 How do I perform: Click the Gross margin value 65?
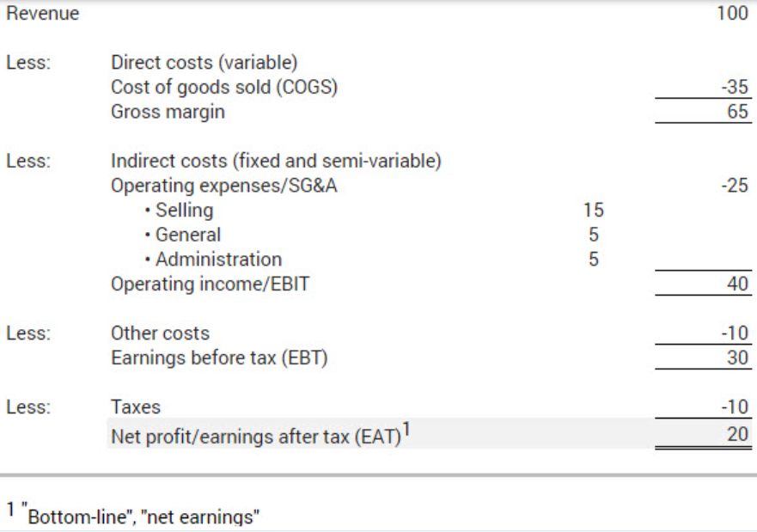(x=737, y=112)
